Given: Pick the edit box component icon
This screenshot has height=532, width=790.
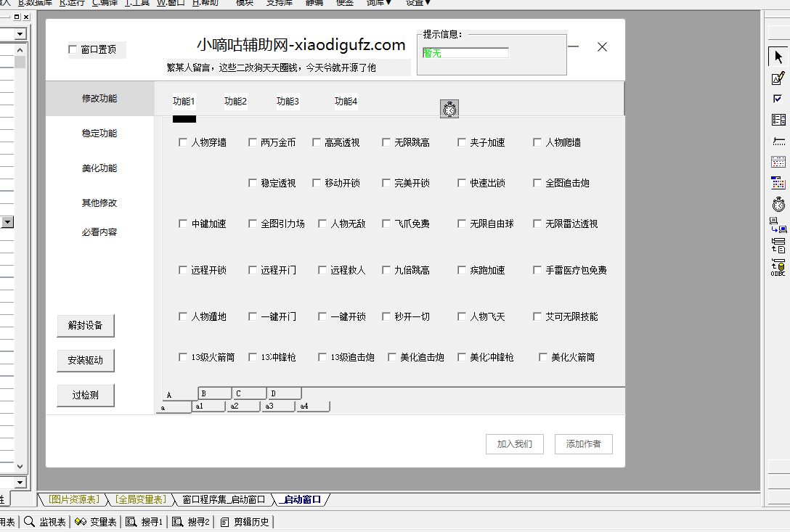Looking at the screenshot, I should coord(778,78).
